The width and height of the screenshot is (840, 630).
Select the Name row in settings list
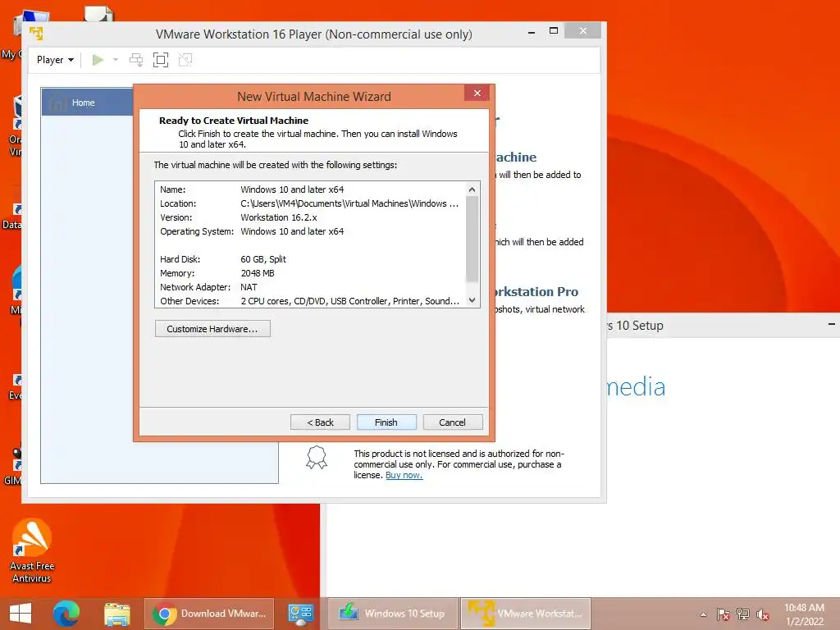tap(309, 189)
